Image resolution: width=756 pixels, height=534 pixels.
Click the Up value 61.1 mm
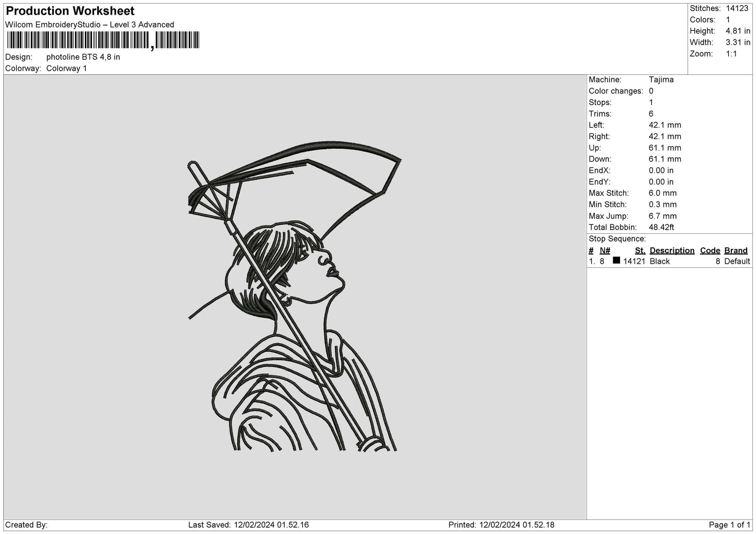pyautogui.click(x=665, y=148)
